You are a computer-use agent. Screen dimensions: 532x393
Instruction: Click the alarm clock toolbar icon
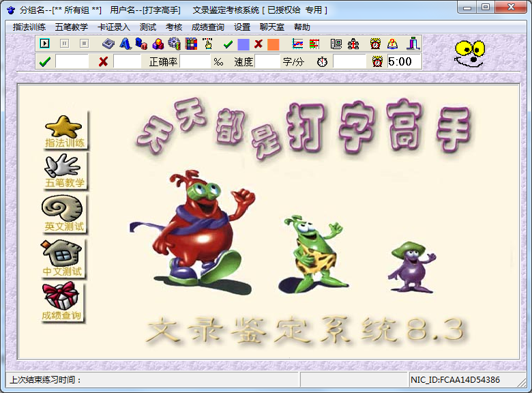(375, 44)
